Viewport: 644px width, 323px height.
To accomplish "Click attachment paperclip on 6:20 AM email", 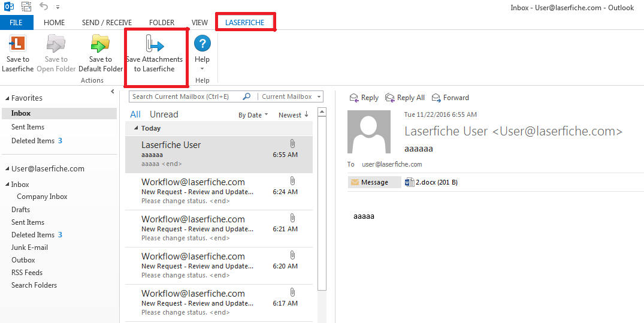I will pos(292,255).
